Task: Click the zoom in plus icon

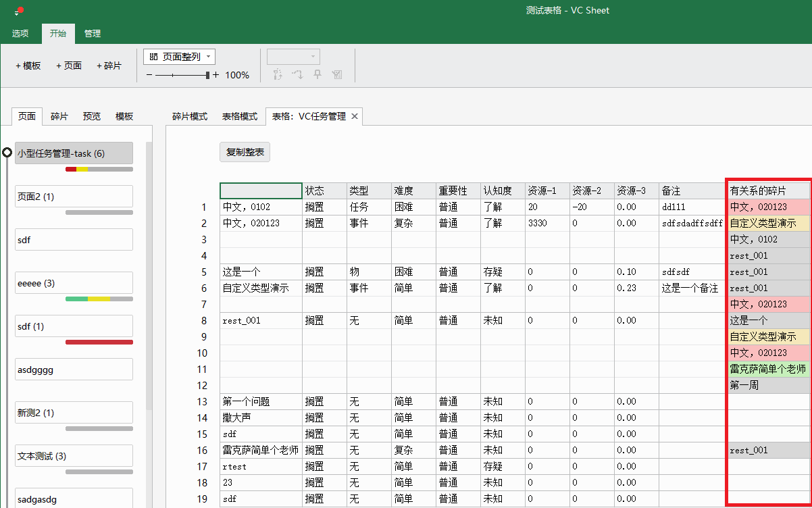Action: tap(216, 75)
